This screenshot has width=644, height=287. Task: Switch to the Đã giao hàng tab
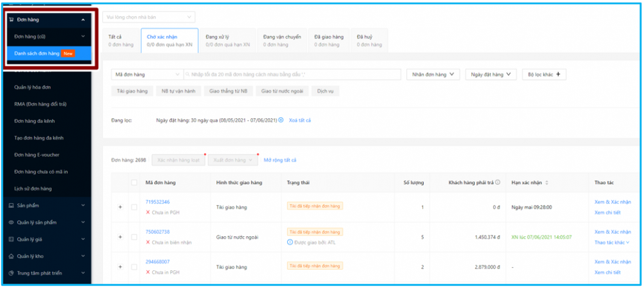(328, 41)
